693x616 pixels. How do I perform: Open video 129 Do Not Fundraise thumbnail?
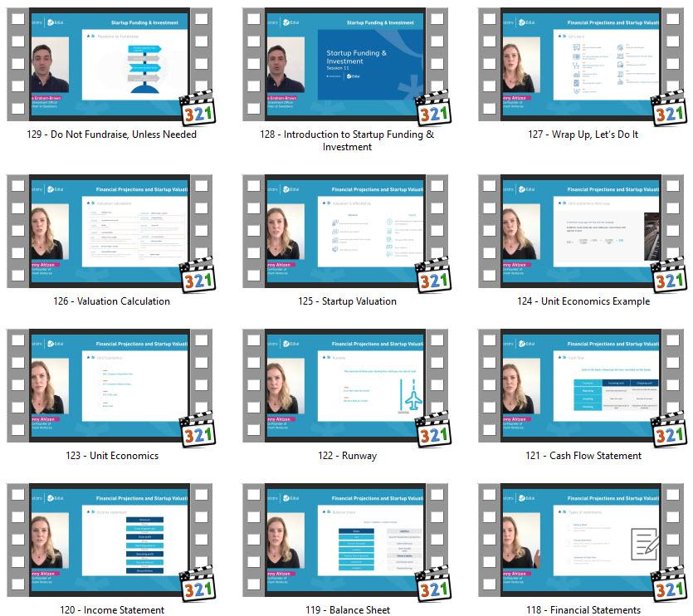[x=110, y=64]
